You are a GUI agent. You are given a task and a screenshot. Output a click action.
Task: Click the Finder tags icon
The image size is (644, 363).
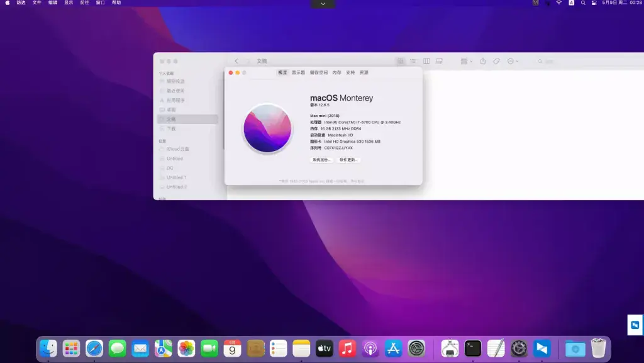click(x=496, y=61)
